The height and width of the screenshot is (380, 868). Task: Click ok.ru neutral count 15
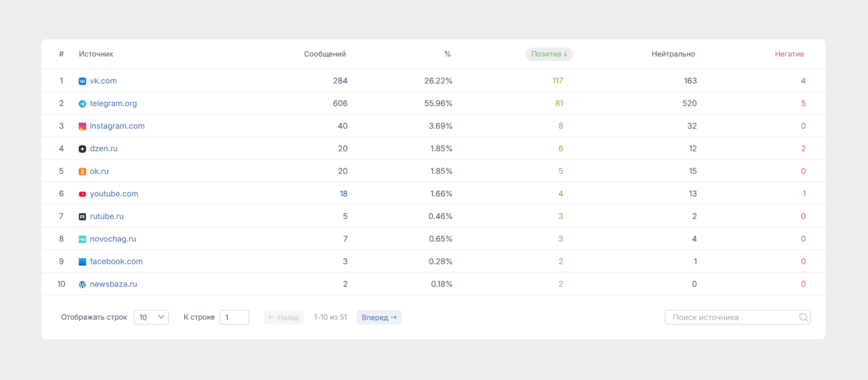(x=693, y=171)
